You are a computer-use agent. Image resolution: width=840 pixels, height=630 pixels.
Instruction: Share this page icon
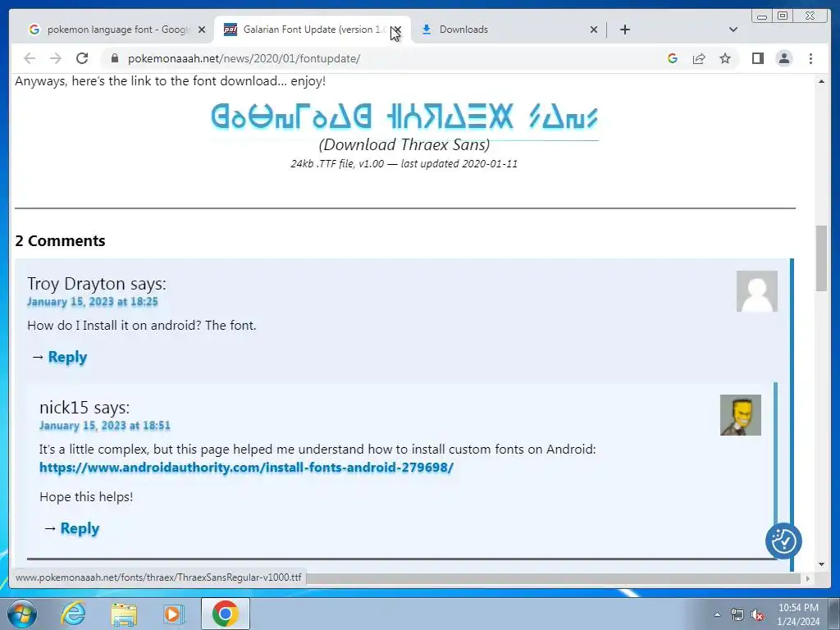pyautogui.click(x=699, y=58)
